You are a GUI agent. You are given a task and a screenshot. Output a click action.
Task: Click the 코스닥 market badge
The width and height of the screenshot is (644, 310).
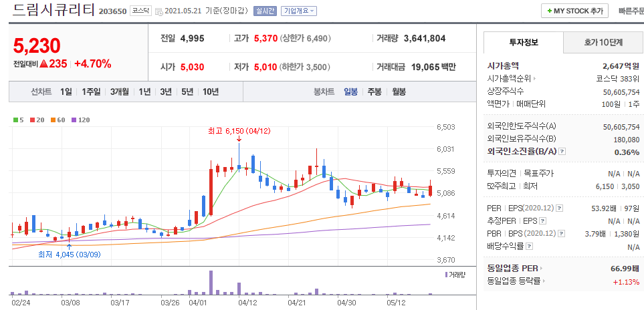[x=141, y=11]
